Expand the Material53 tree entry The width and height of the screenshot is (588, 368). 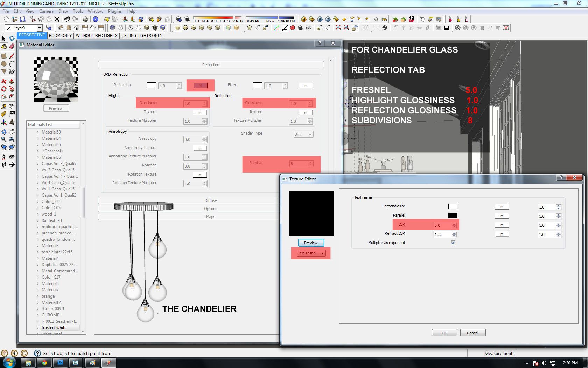37,132
